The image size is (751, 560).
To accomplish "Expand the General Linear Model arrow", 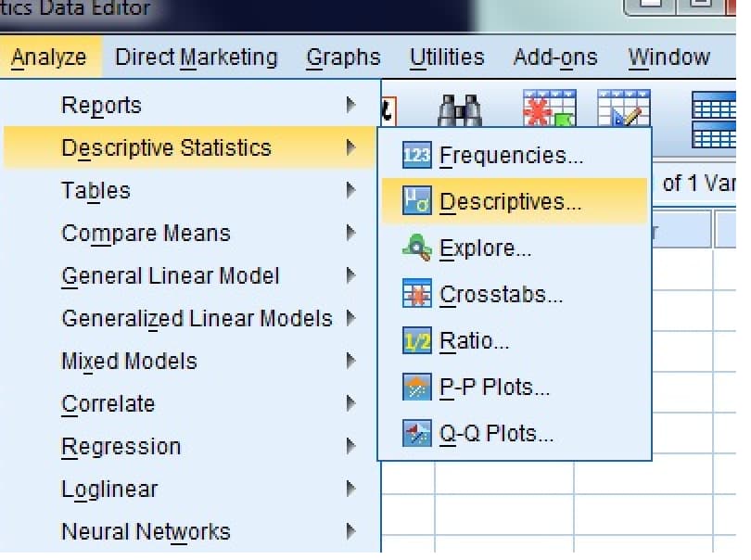I will 351,275.
